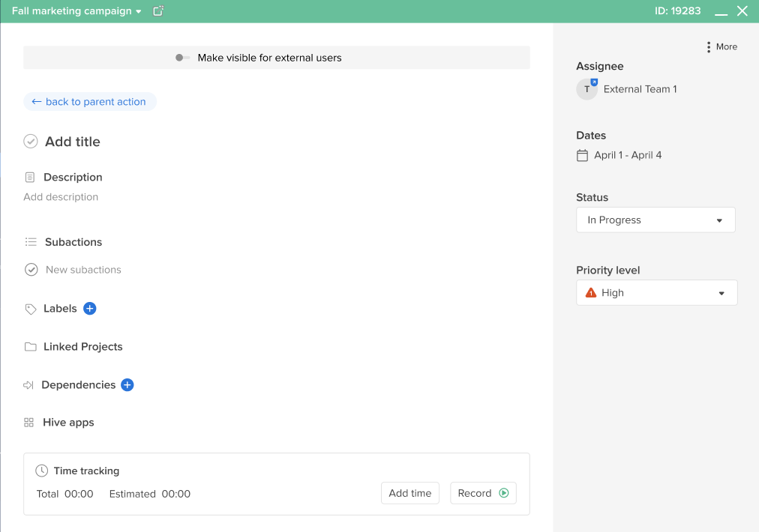Viewport: 759px width, 532px height.
Task: Close the action card
Action: click(742, 10)
